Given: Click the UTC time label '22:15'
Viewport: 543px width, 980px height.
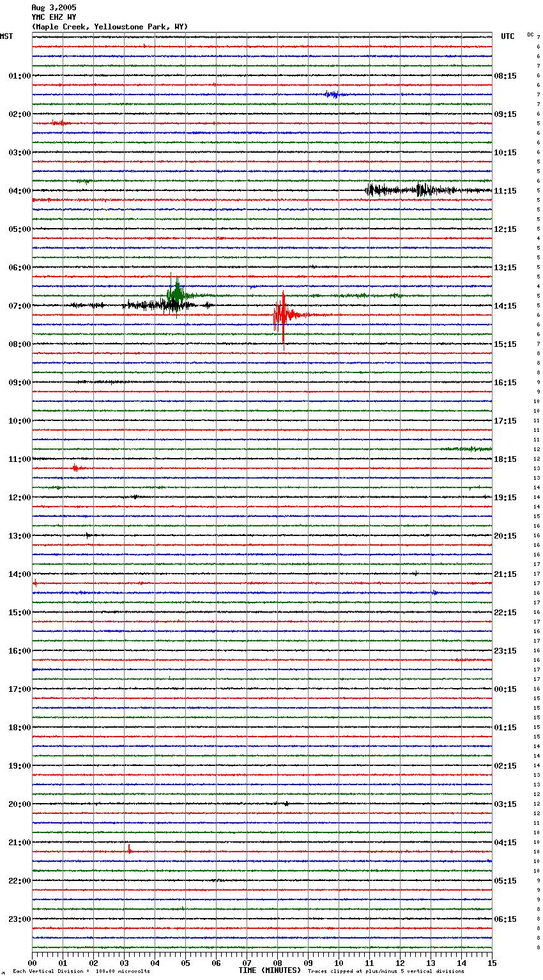Looking at the screenshot, I should tap(505, 613).
